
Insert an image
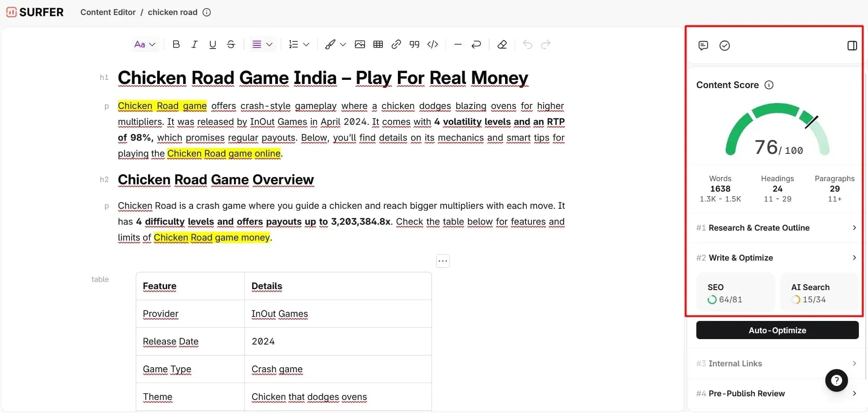click(x=360, y=44)
